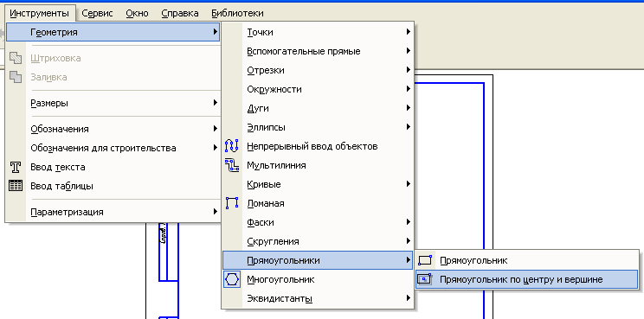Select the Многоугольник polygon icon

click(232, 279)
